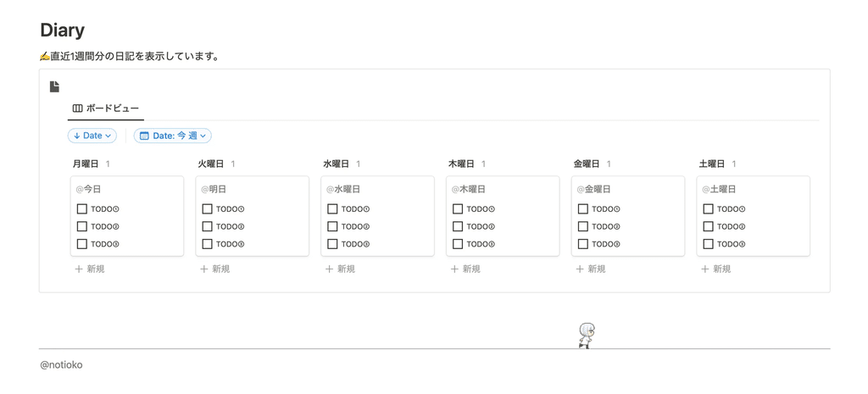This screenshot has height=394, width=868.
Task: Tick TODO① in the 金曜日 card
Action: (583, 208)
